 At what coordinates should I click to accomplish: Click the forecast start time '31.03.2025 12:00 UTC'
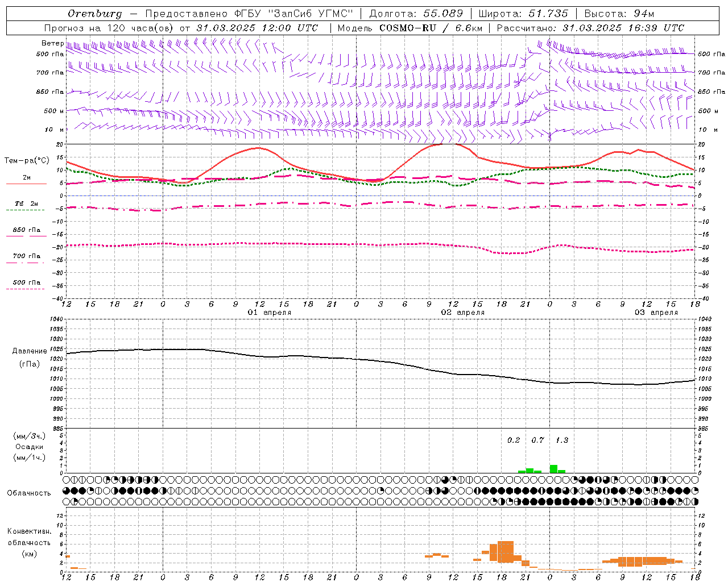(257, 28)
